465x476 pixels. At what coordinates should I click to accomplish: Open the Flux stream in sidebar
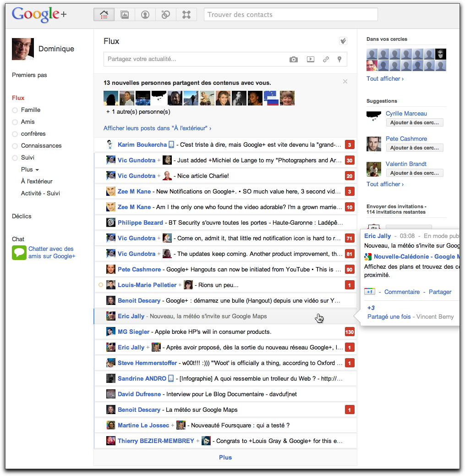coord(18,98)
